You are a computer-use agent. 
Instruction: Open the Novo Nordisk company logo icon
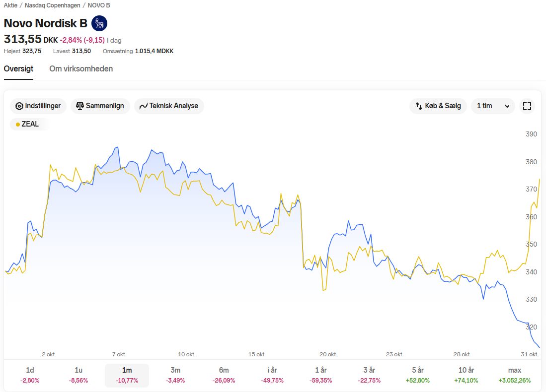pos(99,23)
